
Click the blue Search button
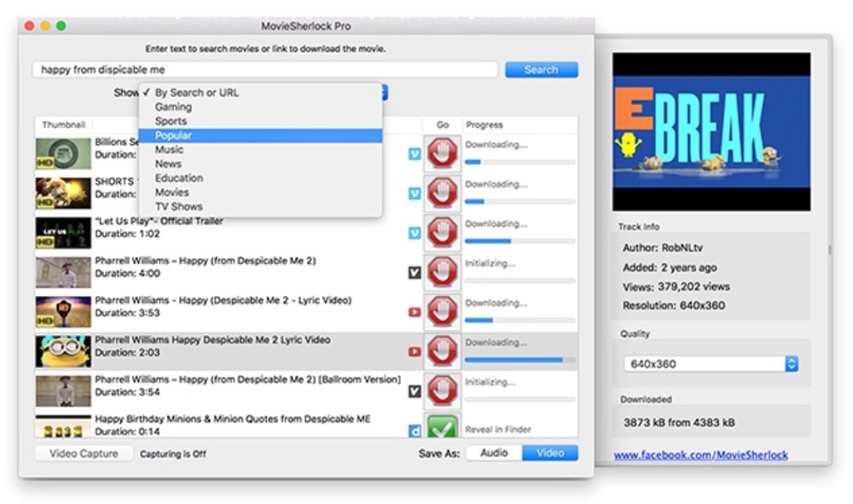click(x=542, y=70)
